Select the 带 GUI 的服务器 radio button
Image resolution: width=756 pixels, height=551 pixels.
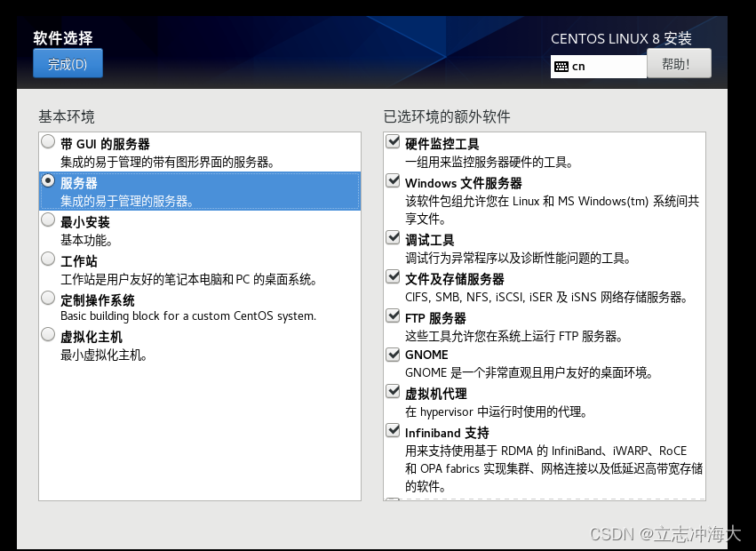(x=48, y=141)
